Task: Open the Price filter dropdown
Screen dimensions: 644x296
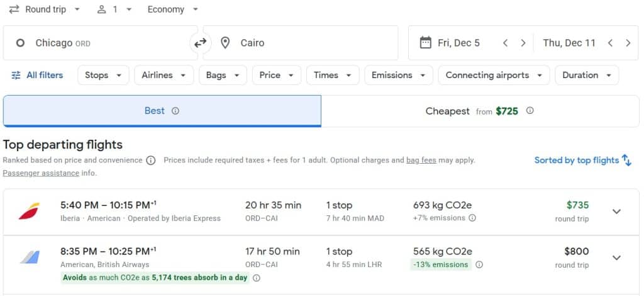Action: point(277,75)
